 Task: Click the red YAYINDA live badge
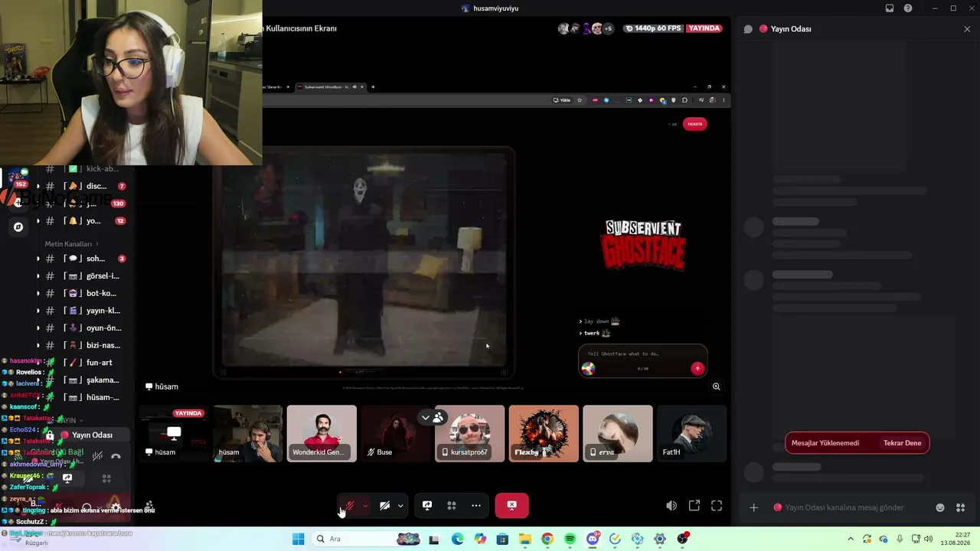coord(704,28)
